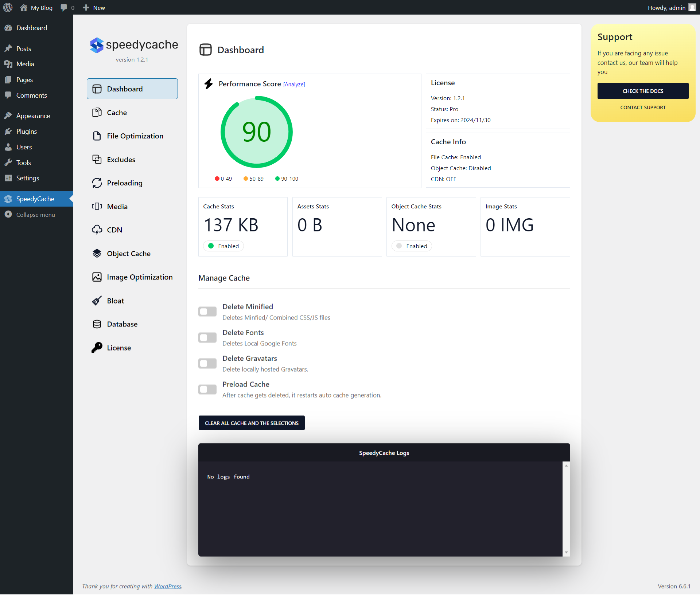Click Contact Support link
This screenshot has width=700, height=595.
coord(643,107)
